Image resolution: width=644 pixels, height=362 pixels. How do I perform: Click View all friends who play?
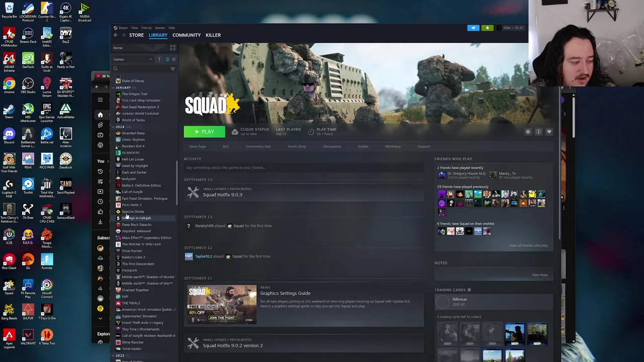pos(528,245)
